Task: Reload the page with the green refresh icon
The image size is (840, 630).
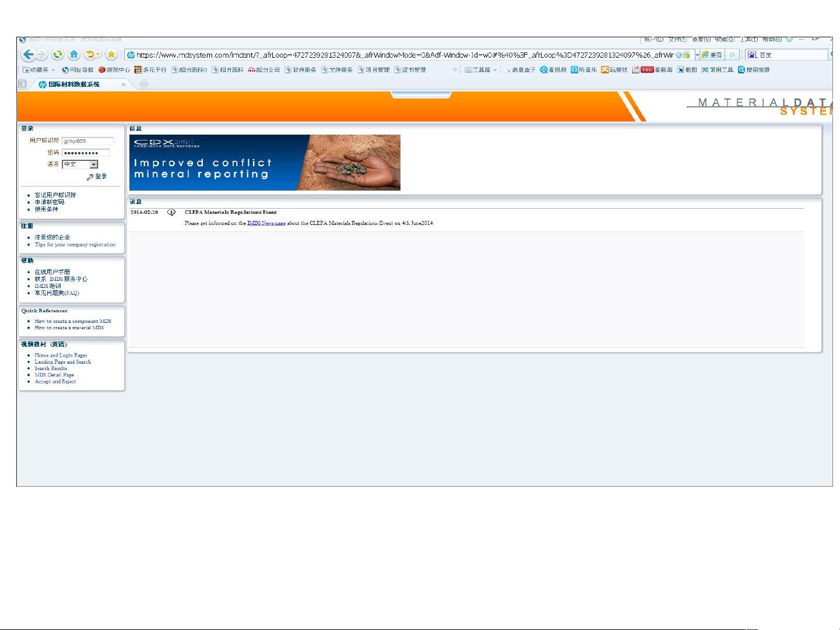Action: coord(58,55)
